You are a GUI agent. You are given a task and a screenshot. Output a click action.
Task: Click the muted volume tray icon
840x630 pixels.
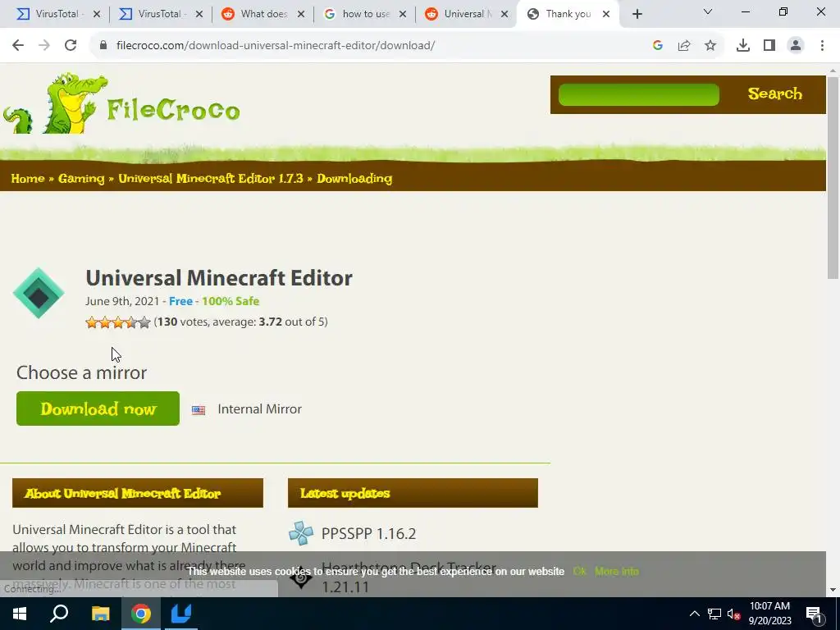[734, 614]
